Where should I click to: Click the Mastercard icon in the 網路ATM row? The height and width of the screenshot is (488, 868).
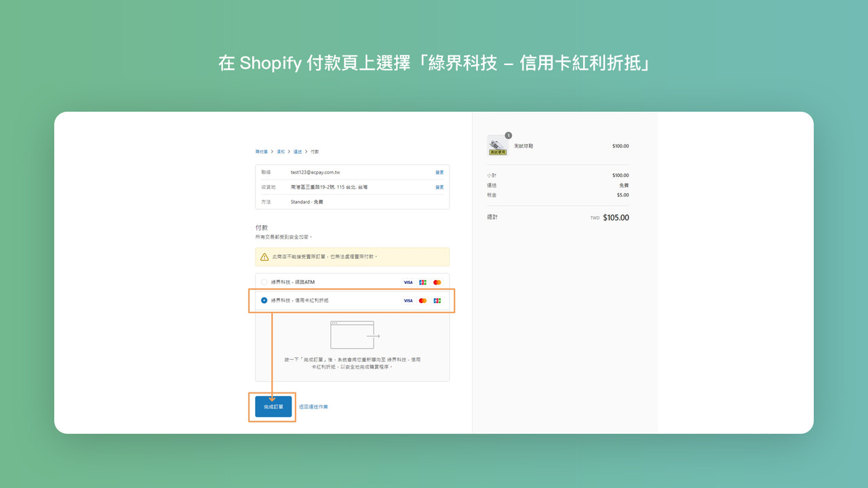(x=437, y=282)
